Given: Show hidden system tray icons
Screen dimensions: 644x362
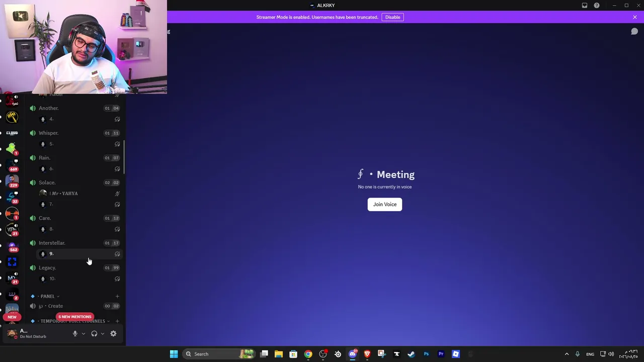Looking at the screenshot, I should point(567,354).
